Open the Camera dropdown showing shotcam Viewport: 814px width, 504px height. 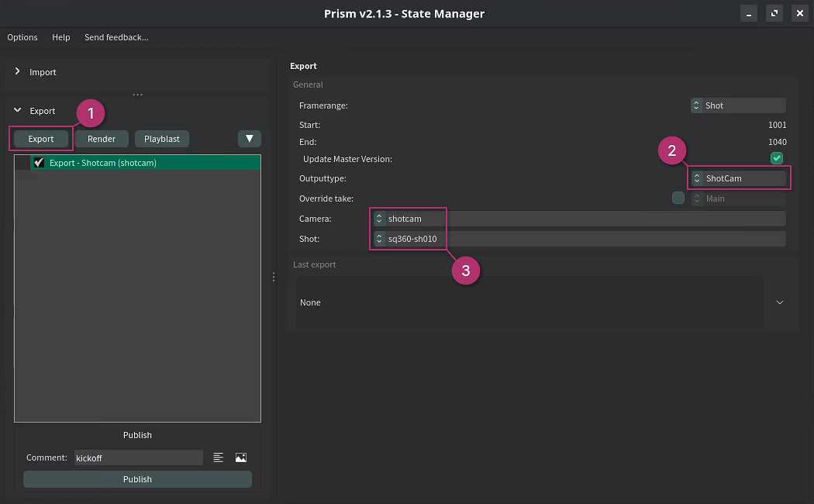[579, 219]
